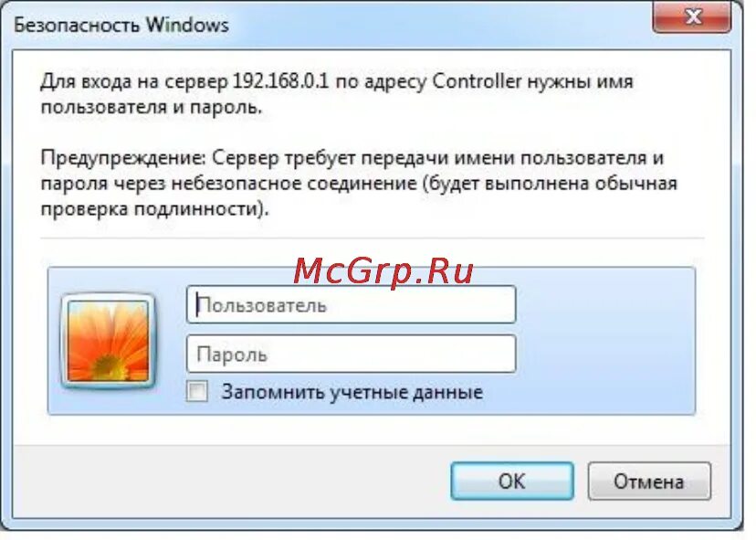Confirm credentials with the OK button
Viewport: 756px width, 540px height.
click(512, 482)
